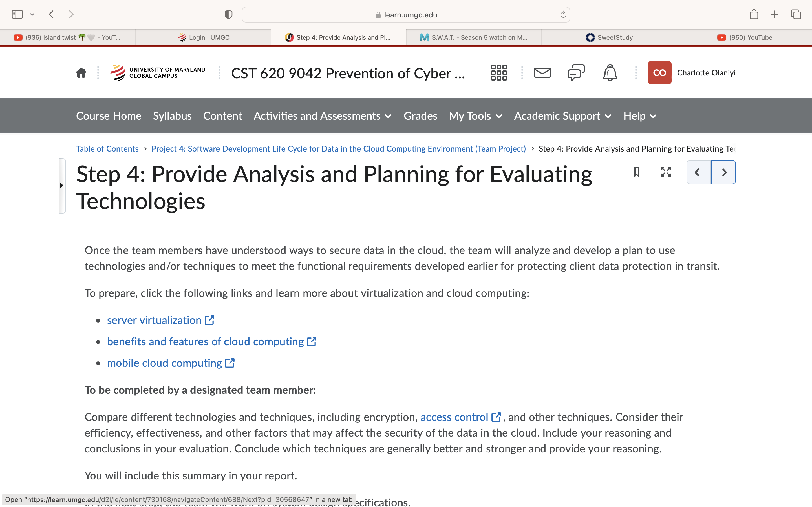Go to the My Home house icon
The height and width of the screenshot is (507, 812).
point(81,73)
